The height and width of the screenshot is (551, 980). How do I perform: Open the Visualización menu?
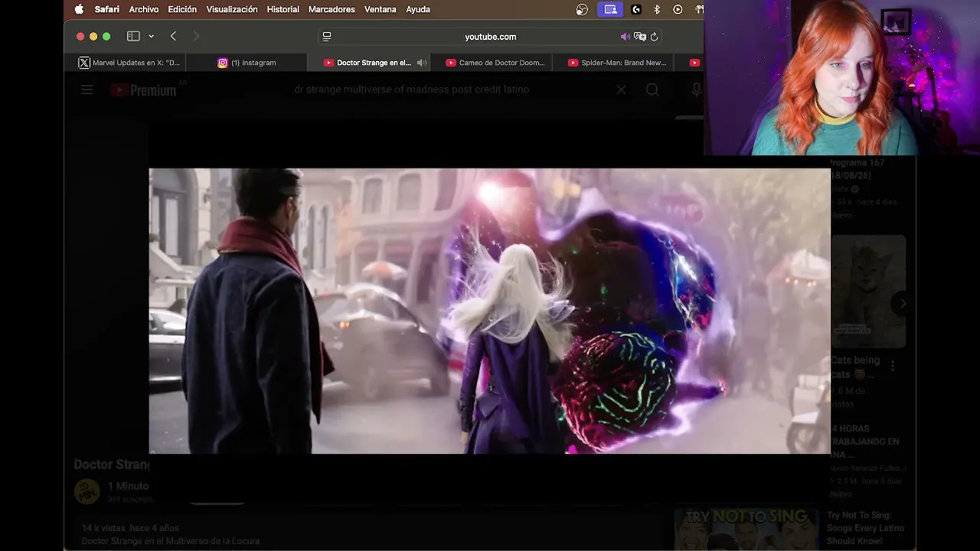(x=232, y=9)
